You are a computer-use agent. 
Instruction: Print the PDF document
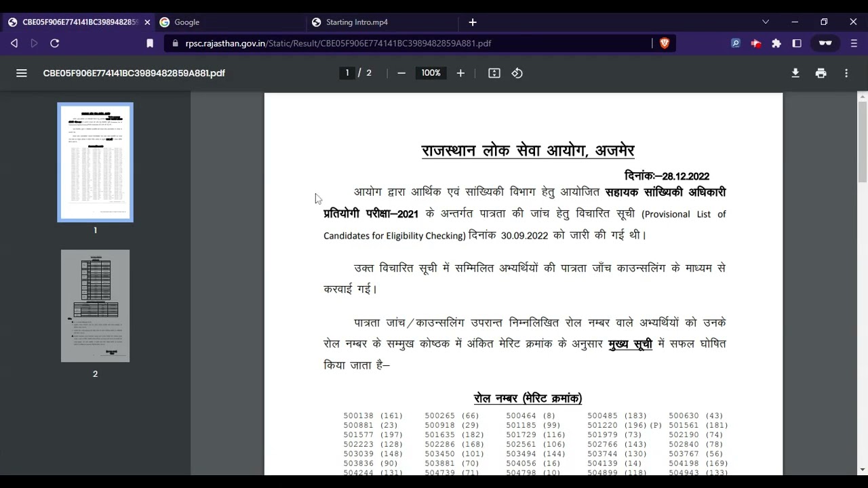tap(821, 73)
